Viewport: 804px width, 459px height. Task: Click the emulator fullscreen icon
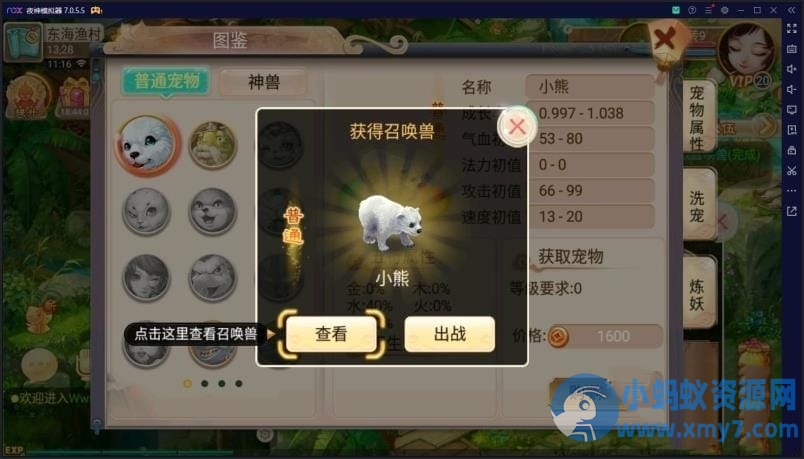(x=792, y=29)
